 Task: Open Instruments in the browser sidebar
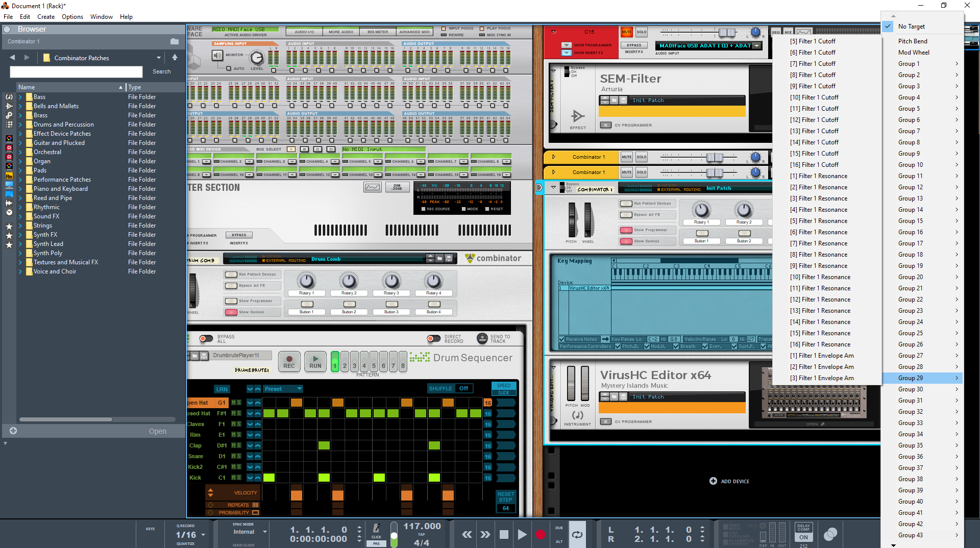pos(9,97)
